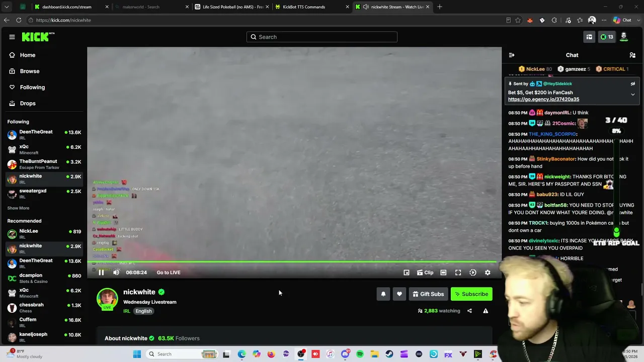Click the Kick logo

(38, 37)
